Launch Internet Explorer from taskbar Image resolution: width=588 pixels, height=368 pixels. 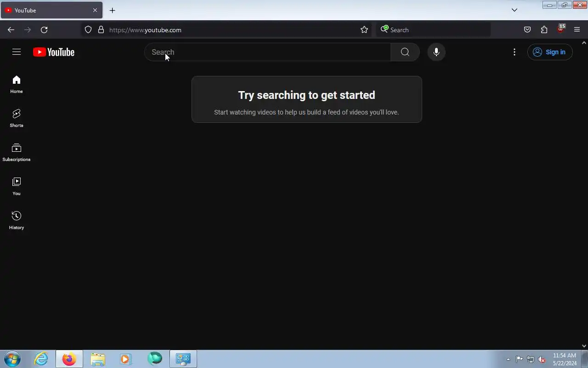[41, 359]
